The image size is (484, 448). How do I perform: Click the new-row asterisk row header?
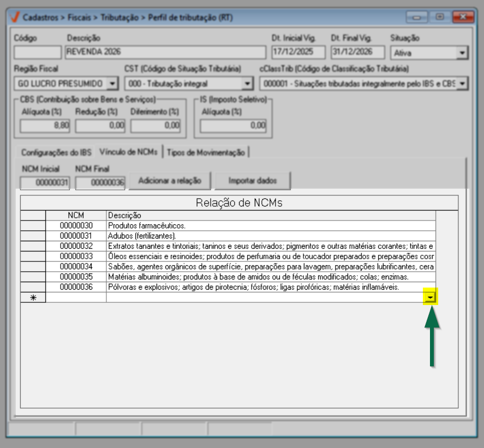(33, 297)
